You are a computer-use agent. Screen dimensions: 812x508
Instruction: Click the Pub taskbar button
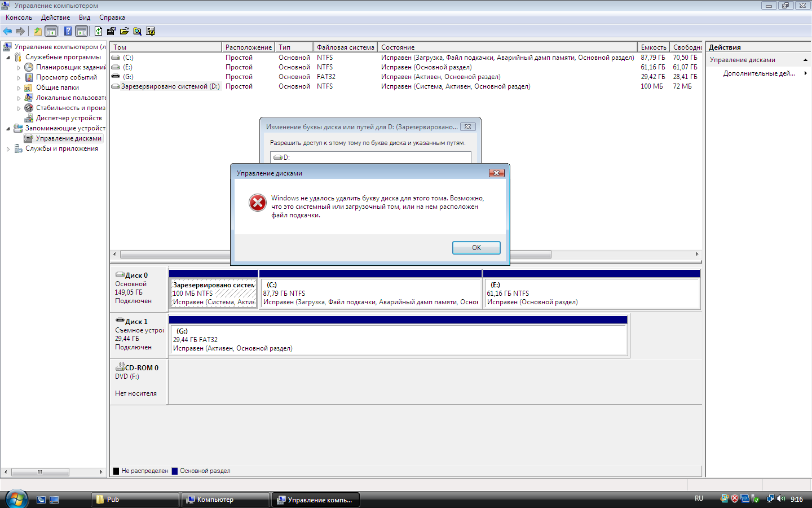coord(135,500)
